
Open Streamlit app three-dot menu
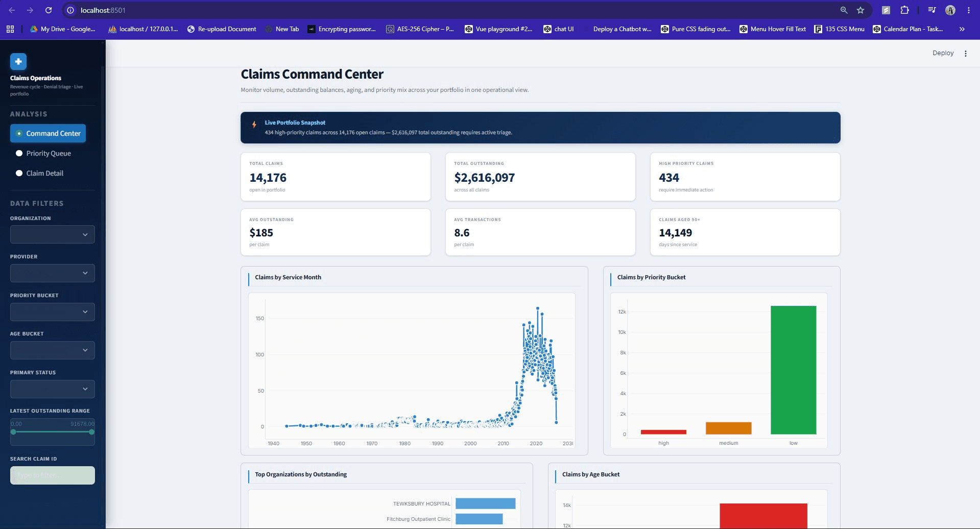[965, 53]
